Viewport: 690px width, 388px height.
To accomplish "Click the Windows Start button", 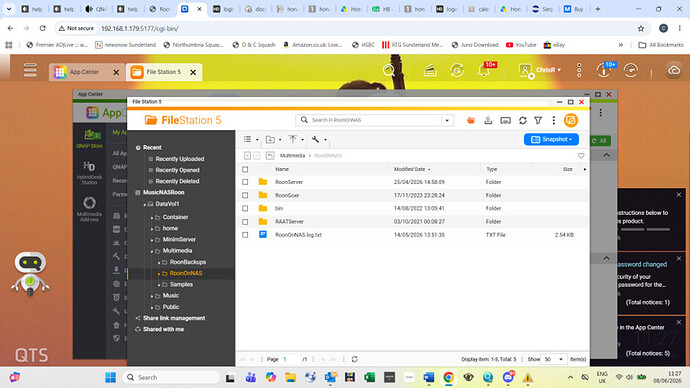I will (110, 377).
